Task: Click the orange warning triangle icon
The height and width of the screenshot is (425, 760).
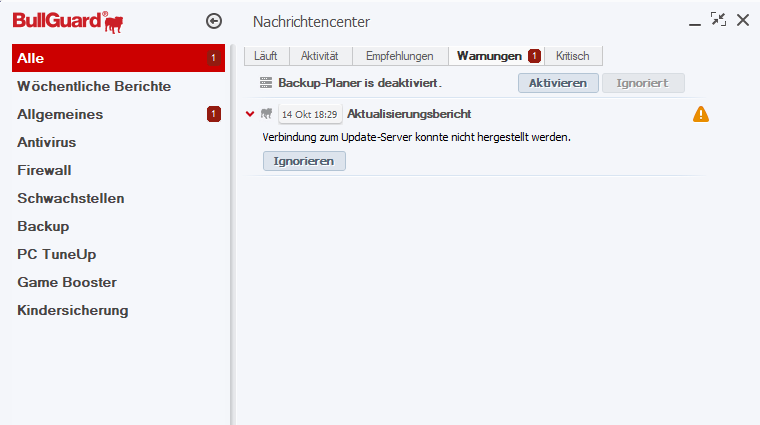Action: pyautogui.click(x=700, y=114)
